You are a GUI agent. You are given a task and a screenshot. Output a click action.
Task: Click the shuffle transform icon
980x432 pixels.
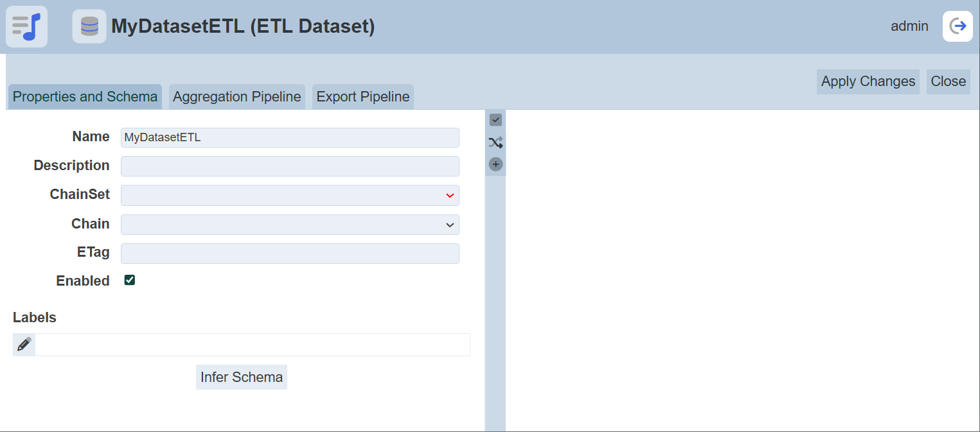coord(495,142)
